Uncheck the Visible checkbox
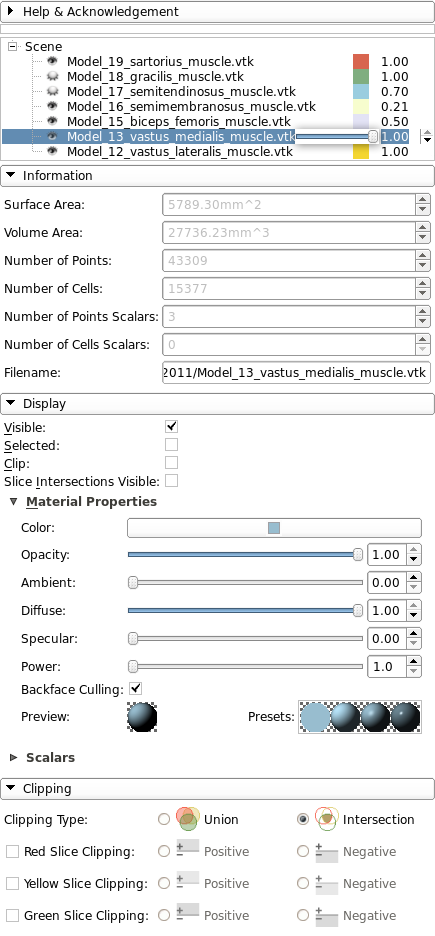The height and width of the screenshot is (936, 435). [172, 427]
